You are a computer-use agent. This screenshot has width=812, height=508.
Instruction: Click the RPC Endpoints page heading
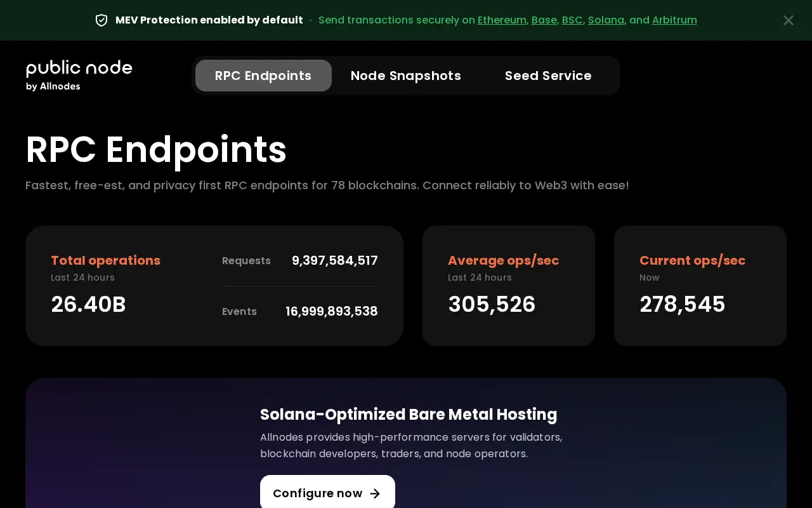pyautogui.click(x=156, y=150)
